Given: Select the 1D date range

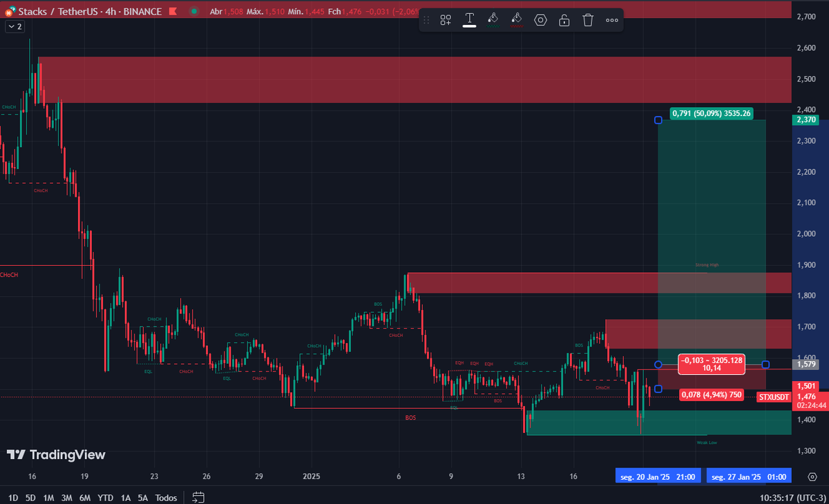Looking at the screenshot, I should [12, 497].
